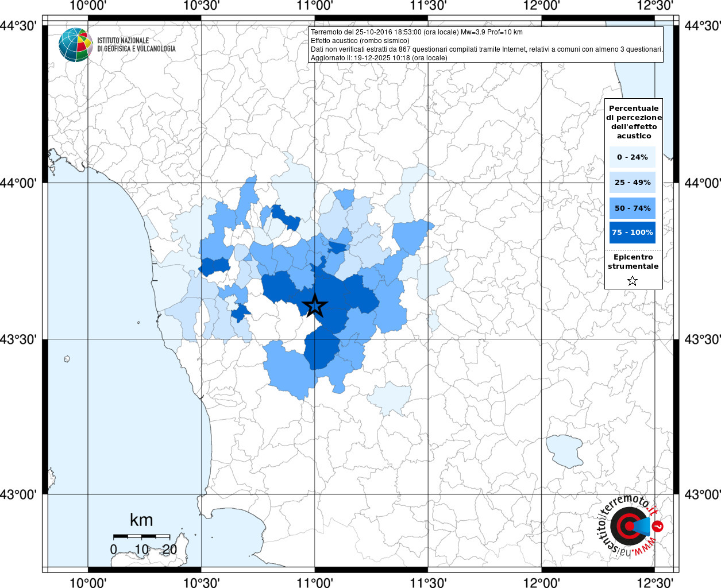Click the 'Epicentro strumentale' legend label
The height and width of the screenshot is (588, 721).
coord(633,261)
